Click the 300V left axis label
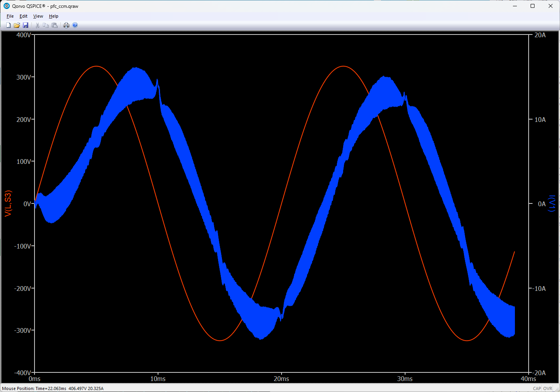Viewport: 560px width, 392px height. pyautogui.click(x=24, y=77)
